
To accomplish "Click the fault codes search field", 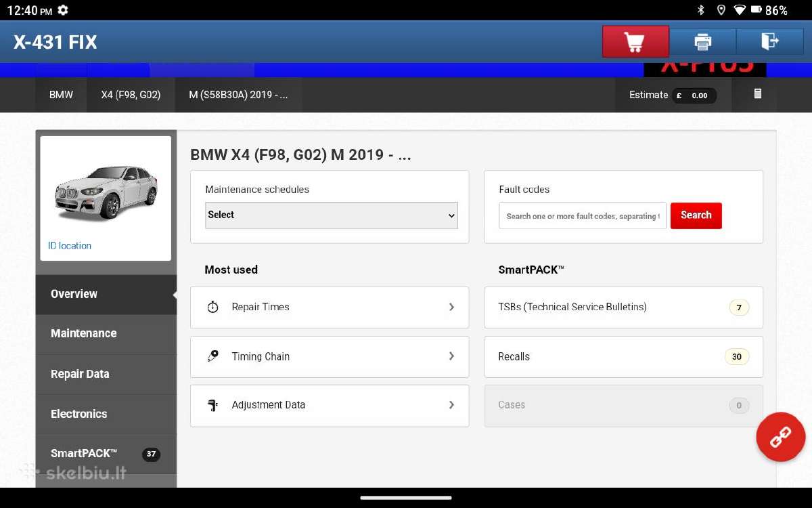I will [x=583, y=216].
